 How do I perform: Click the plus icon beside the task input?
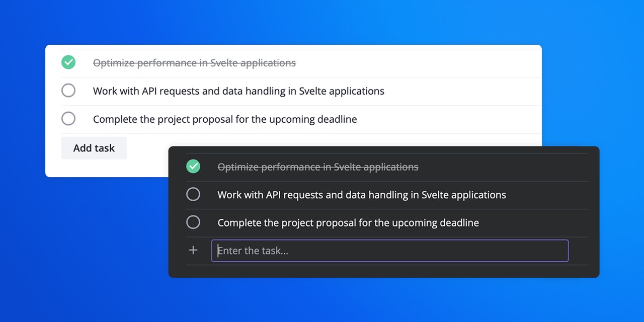193,250
